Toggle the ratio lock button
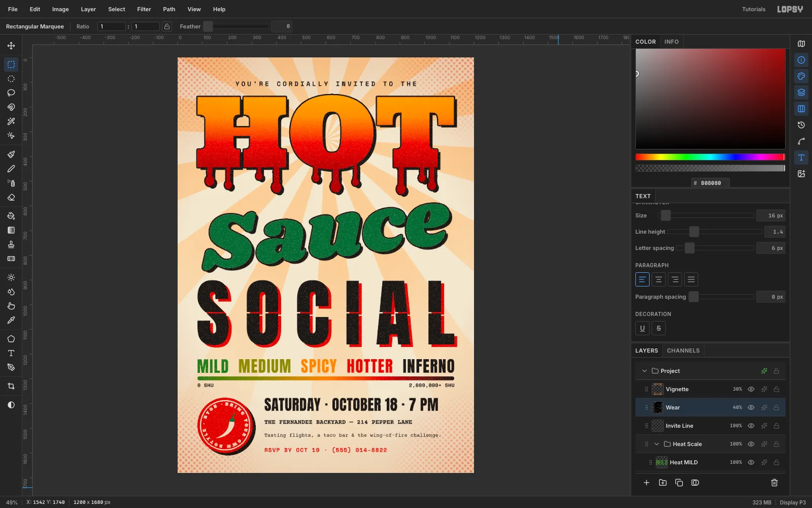The width and height of the screenshot is (812, 508). coord(167,26)
